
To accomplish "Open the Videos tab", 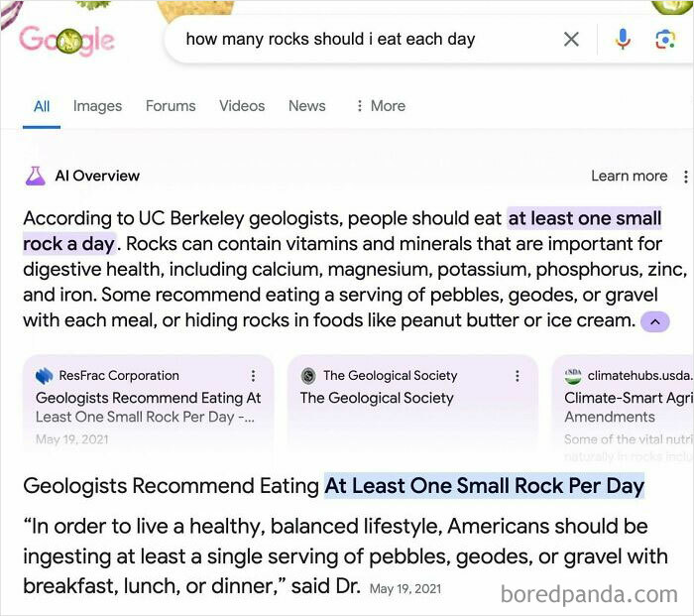I will coord(242,106).
